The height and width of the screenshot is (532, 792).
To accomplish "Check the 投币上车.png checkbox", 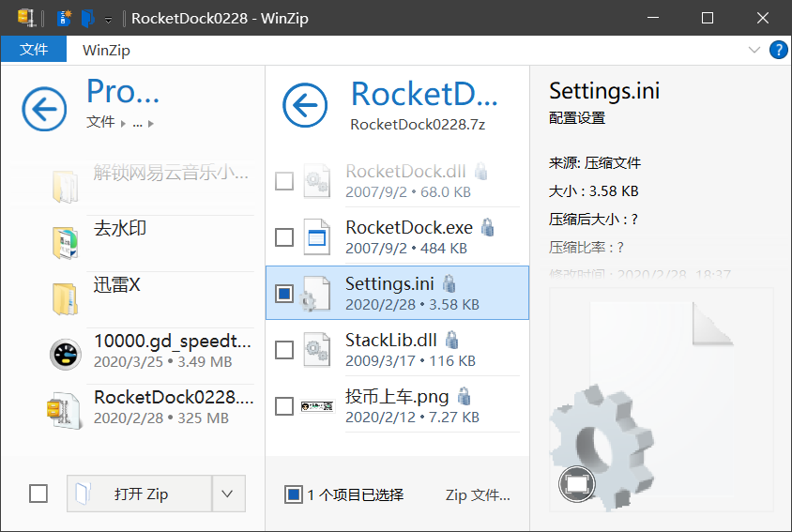I will 284,406.
